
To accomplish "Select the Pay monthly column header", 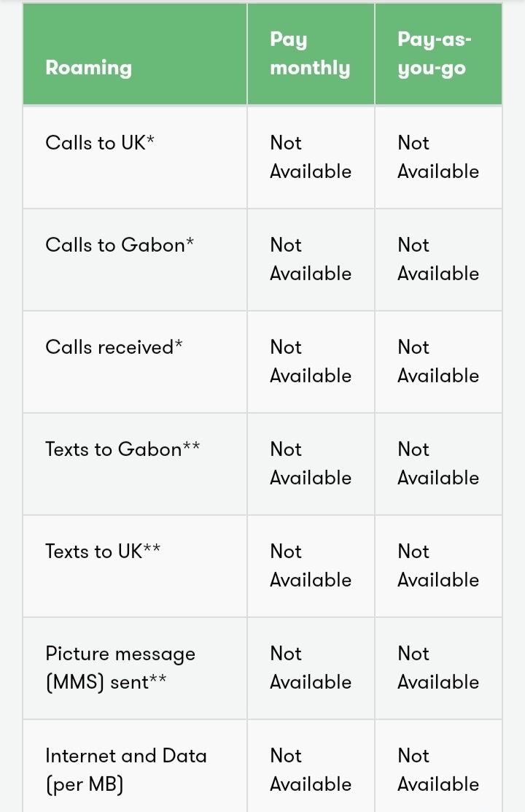I will point(310,54).
